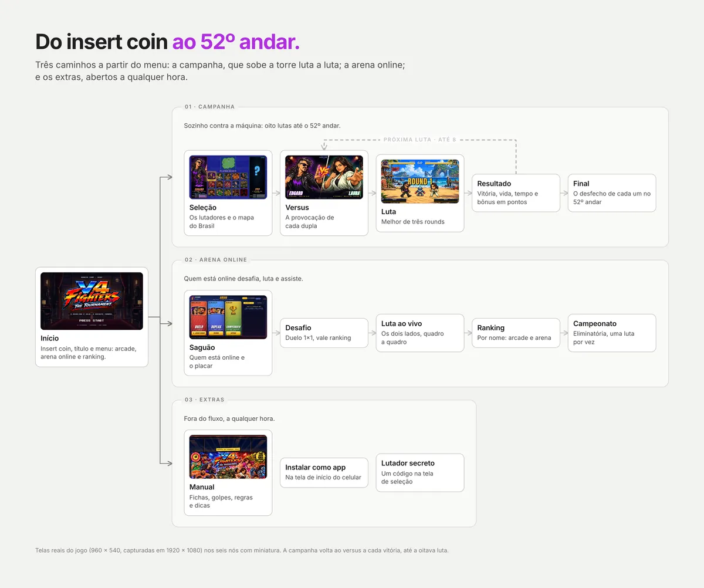Select the Final node card
This screenshot has height=588, width=704.
point(612,193)
